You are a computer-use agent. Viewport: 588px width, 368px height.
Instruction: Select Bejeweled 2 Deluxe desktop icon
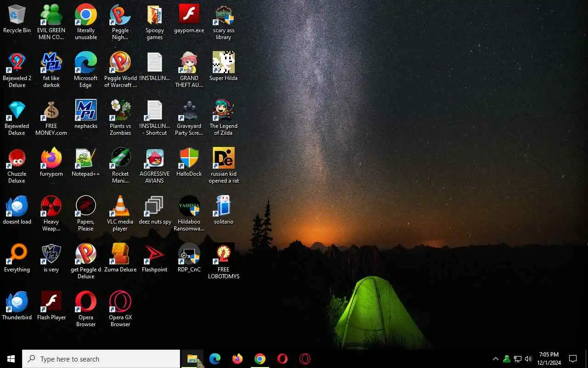[x=17, y=70]
